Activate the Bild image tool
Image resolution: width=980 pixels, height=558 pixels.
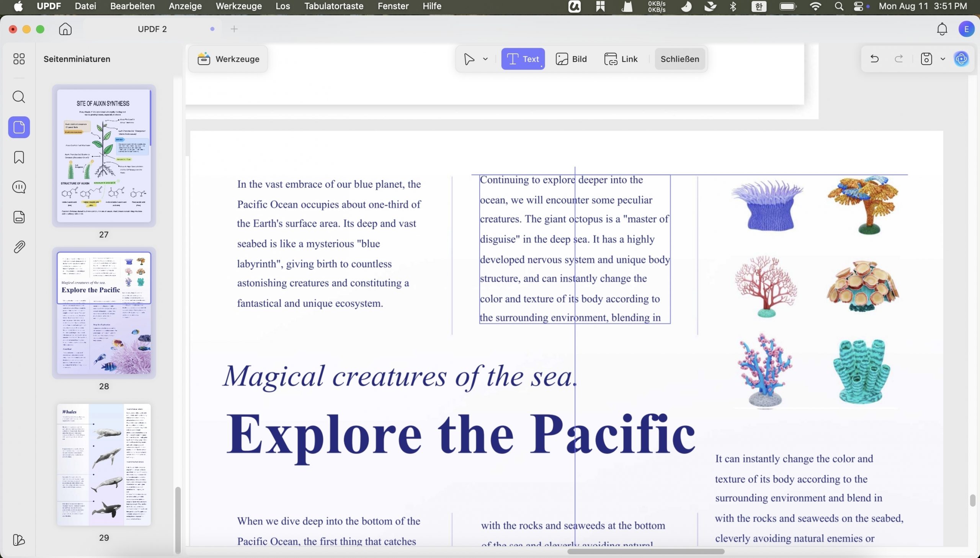coord(571,59)
